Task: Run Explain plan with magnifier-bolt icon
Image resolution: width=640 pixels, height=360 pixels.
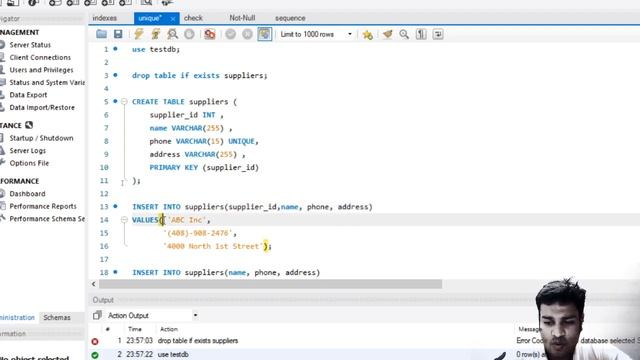Action: click(172, 34)
